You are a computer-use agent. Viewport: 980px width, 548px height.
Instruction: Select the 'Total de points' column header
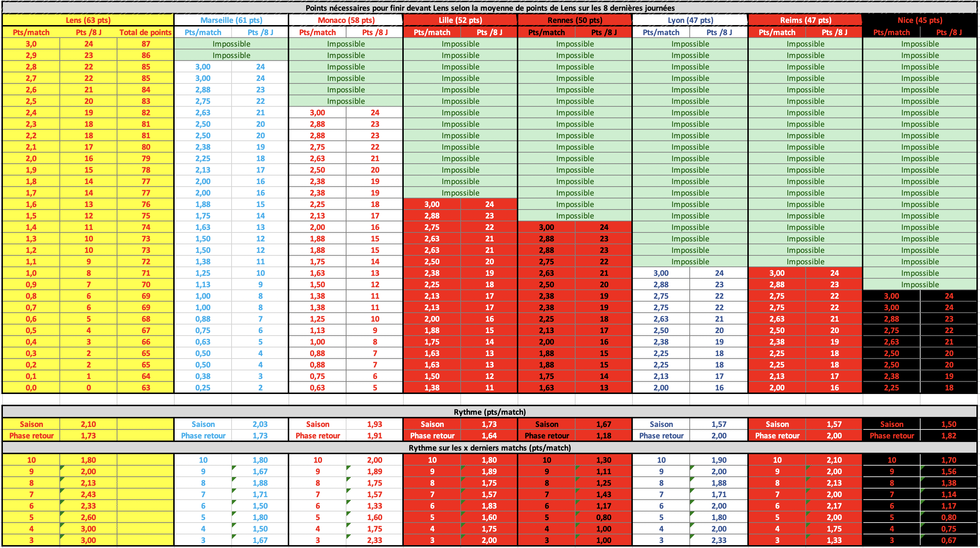pyautogui.click(x=145, y=32)
